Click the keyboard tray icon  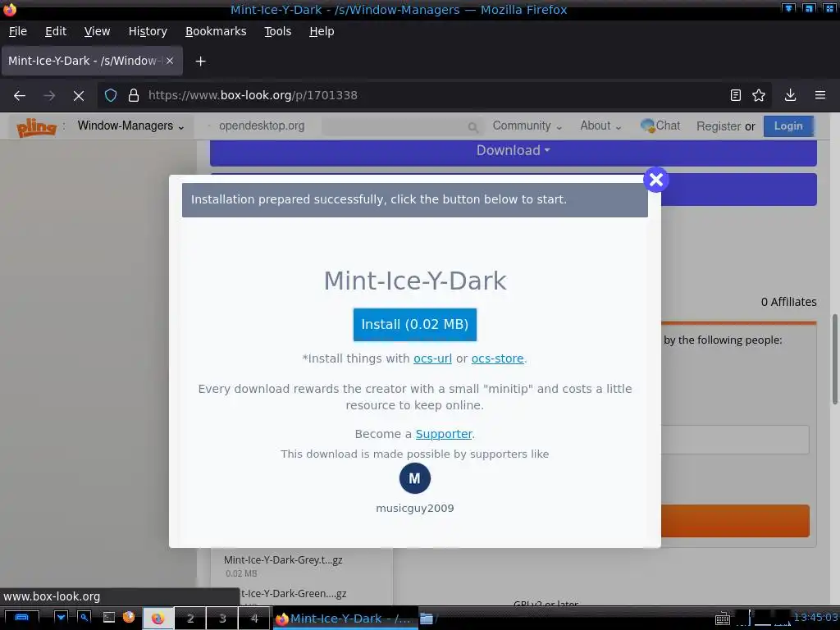point(722,619)
